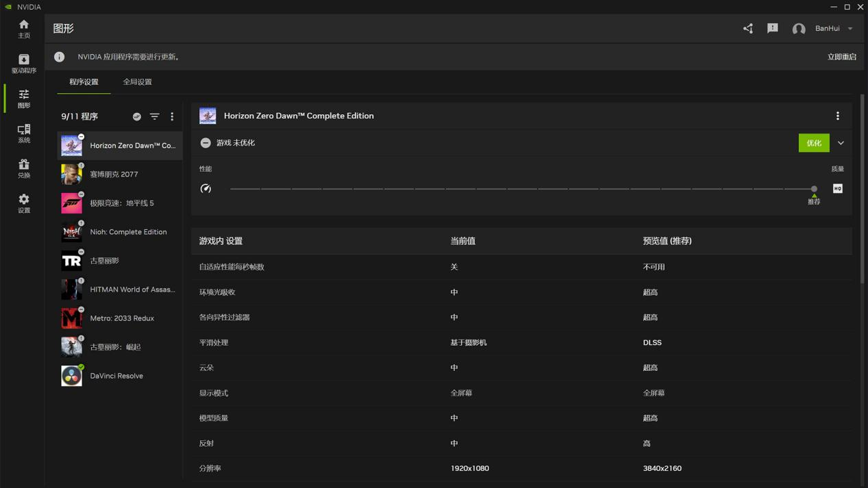Click the 环境光吸收 setting row

coord(521,292)
